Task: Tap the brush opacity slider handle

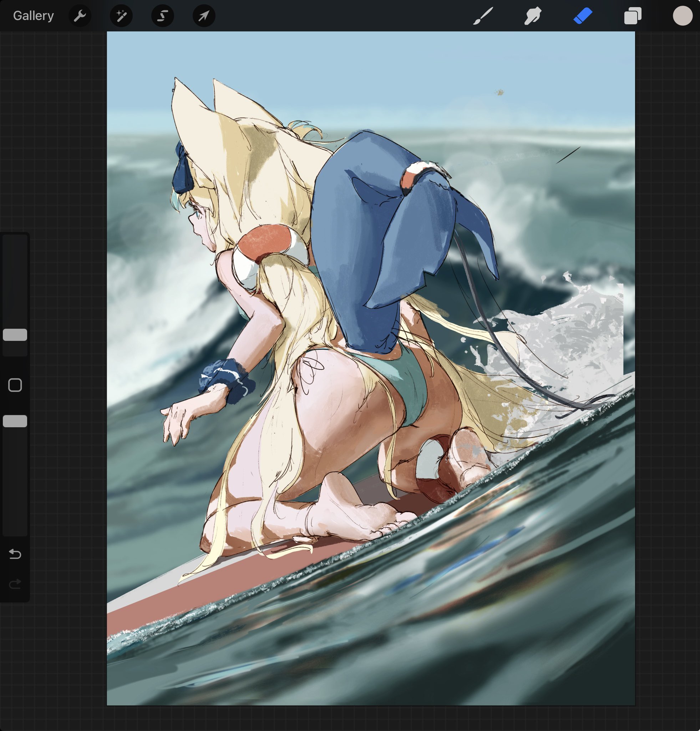Action: point(15,421)
